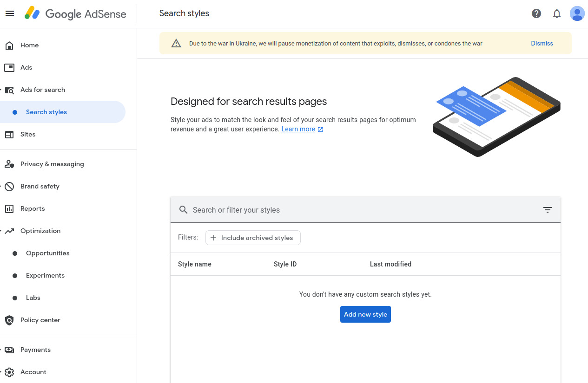Collapse the Ads for search section

[x=2, y=90]
